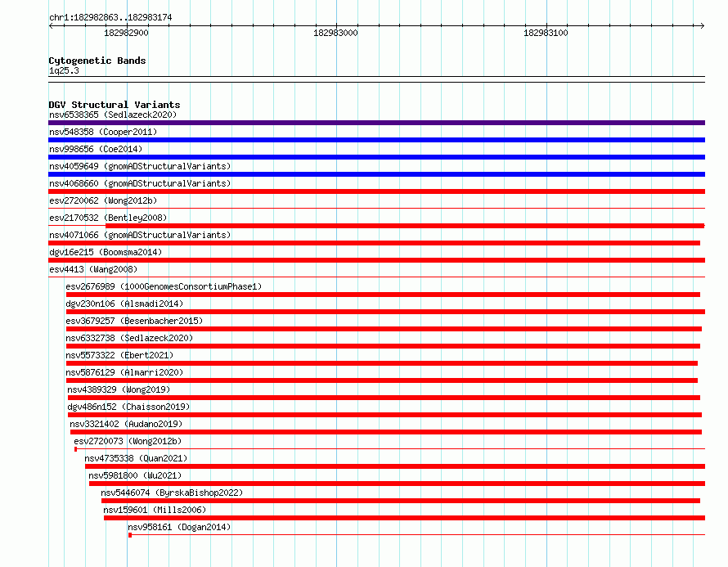This screenshot has width=728, height=567.
Task: Click the blue bar under nsv548358
Action: coord(376,140)
